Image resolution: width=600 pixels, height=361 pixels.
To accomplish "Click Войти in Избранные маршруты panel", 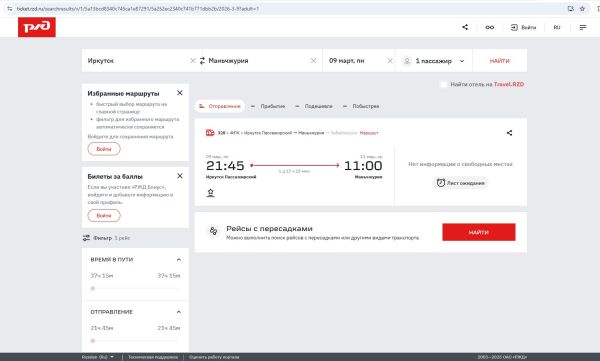I will click(x=104, y=149).
